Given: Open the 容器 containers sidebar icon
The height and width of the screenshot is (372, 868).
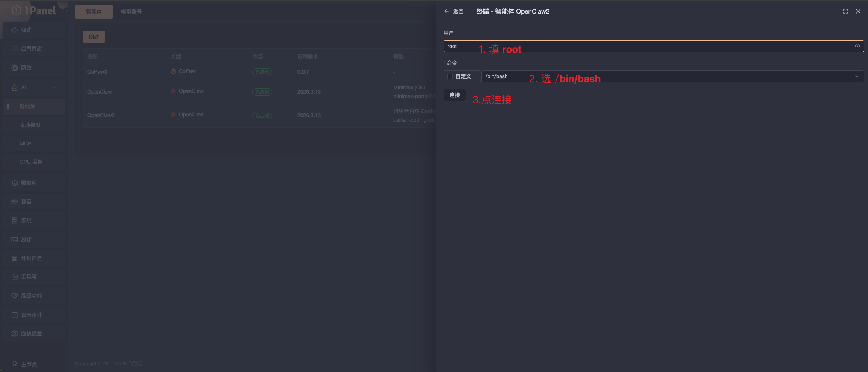Looking at the screenshot, I should coord(15,201).
